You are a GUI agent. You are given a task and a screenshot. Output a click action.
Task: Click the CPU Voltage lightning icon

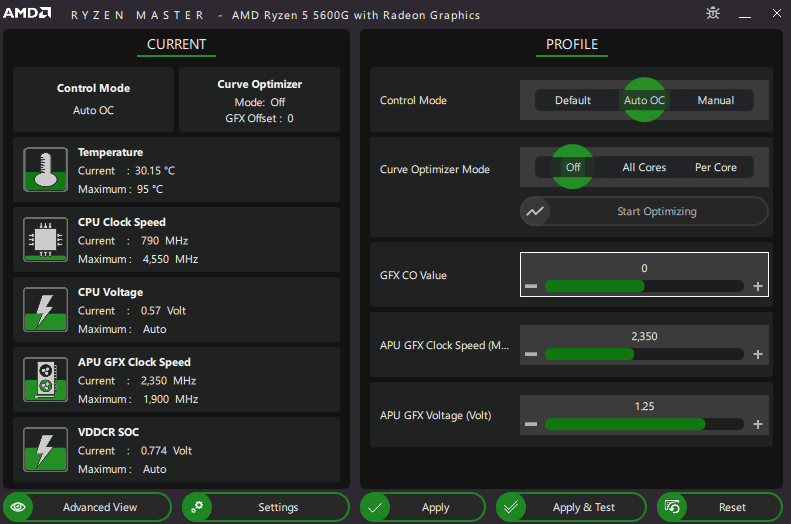pyautogui.click(x=45, y=310)
